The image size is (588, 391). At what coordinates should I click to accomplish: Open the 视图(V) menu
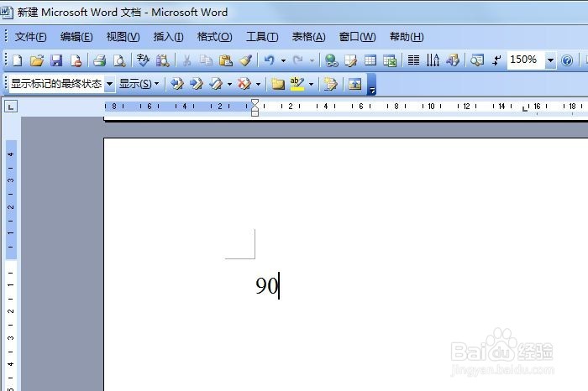pos(123,37)
